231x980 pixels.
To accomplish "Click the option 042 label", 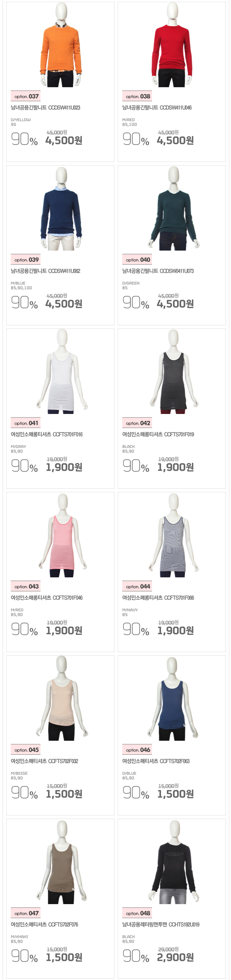I will pos(137,423).
